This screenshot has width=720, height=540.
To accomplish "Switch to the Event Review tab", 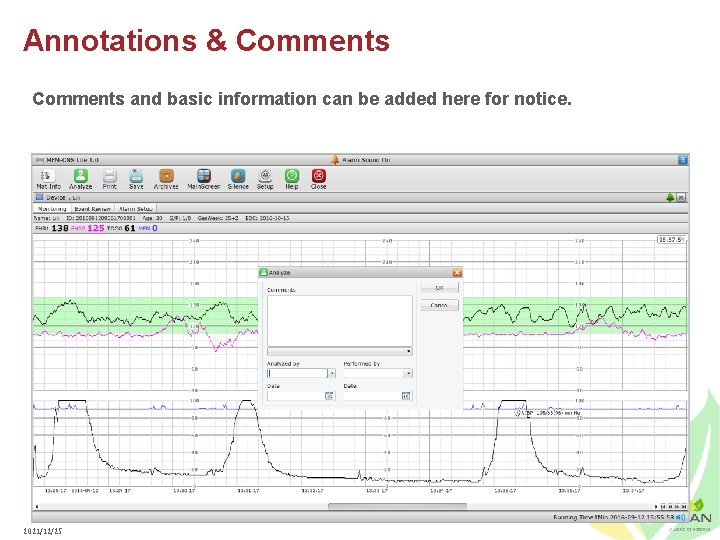I will point(92,209).
